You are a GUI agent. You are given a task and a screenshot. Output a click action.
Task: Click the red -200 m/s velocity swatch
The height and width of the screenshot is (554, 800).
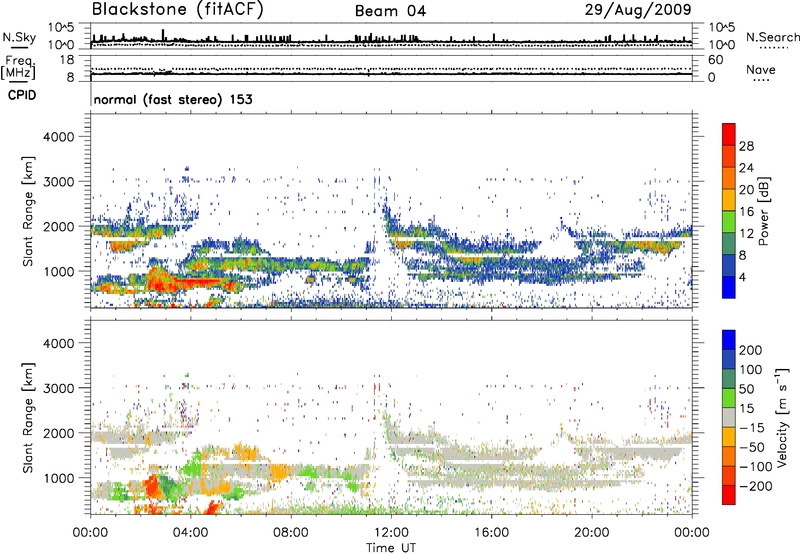coord(729,495)
